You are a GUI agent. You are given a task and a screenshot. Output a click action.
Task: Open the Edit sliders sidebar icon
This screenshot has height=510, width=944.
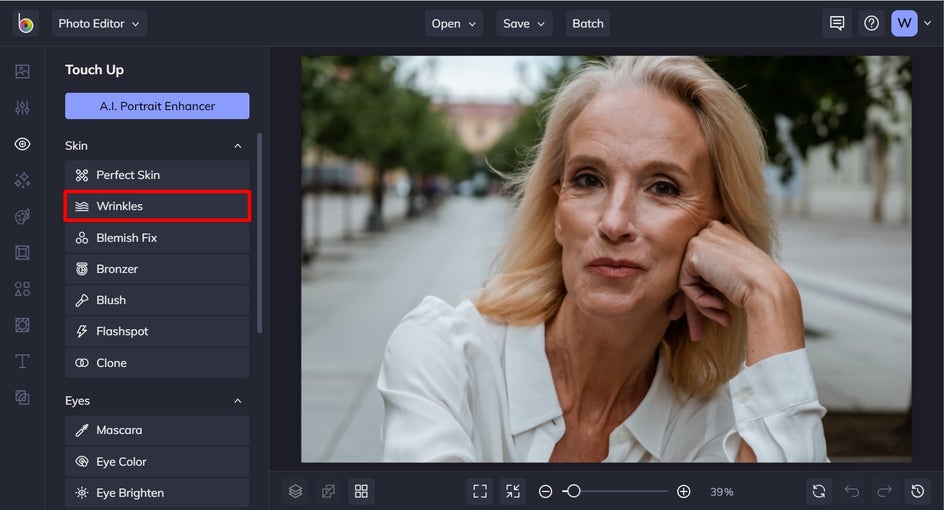(x=22, y=108)
